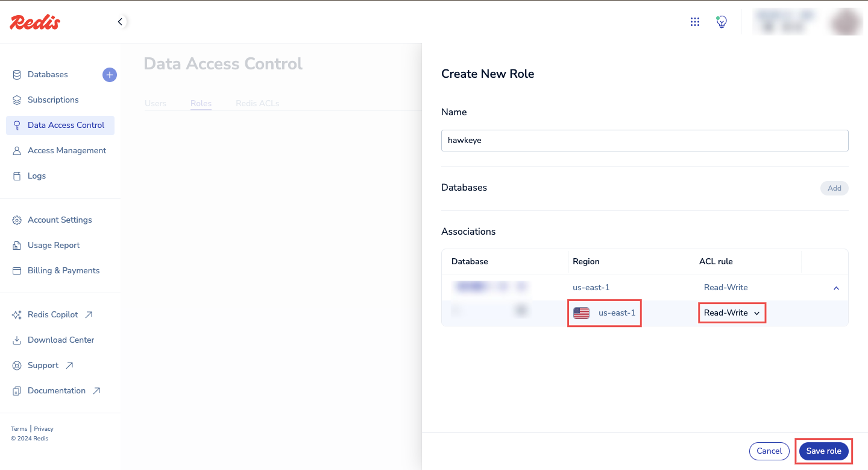This screenshot has height=470, width=868.
Task: Open Redis Copilot from the sidebar
Action: (52, 314)
